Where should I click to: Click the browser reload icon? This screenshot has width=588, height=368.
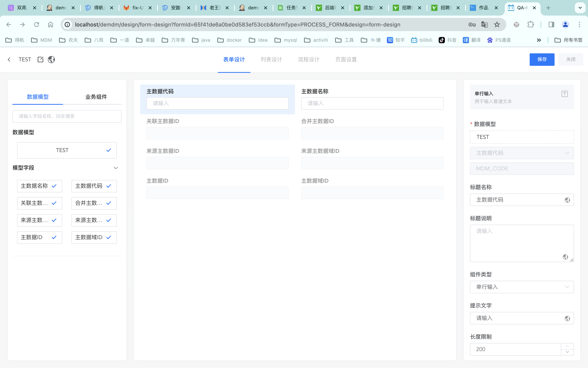(x=36, y=25)
